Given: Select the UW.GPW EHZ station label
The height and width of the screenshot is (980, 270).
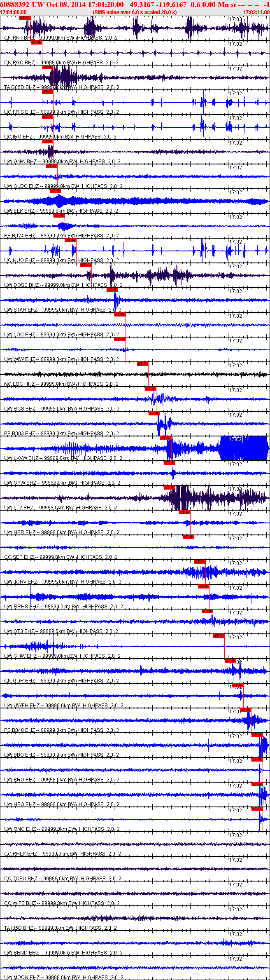Looking at the screenshot, I should 21,483.
